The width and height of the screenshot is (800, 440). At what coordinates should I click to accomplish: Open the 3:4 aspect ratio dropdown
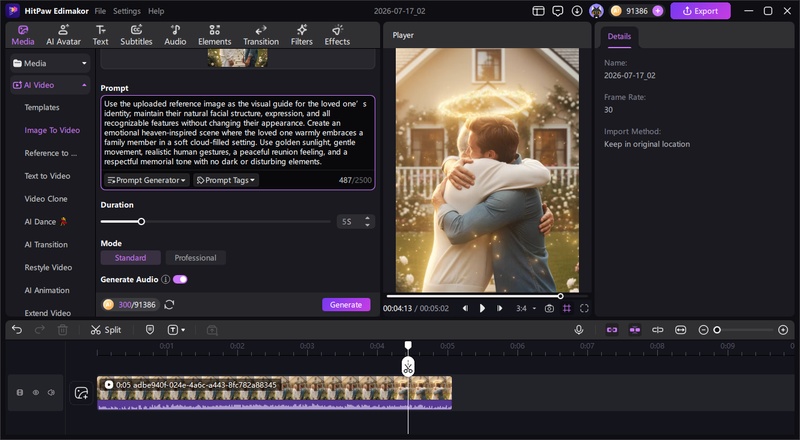point(526,308)
